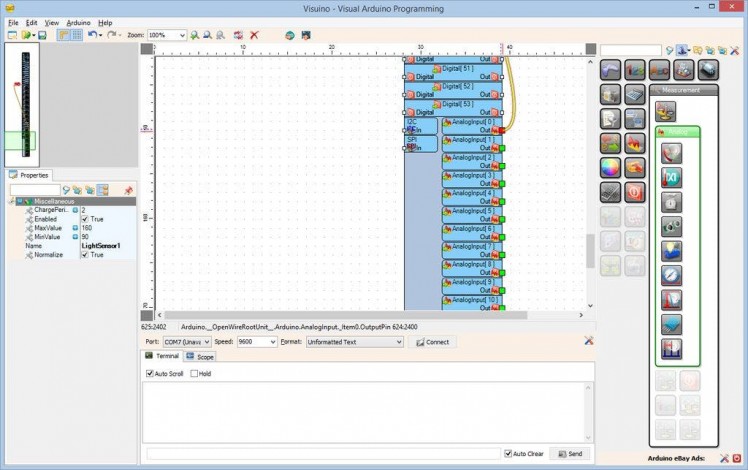This screenshot has width=748, height=470.
Task: Select the Properties tab
Action: pyautogui.click(x=29, y=175)
